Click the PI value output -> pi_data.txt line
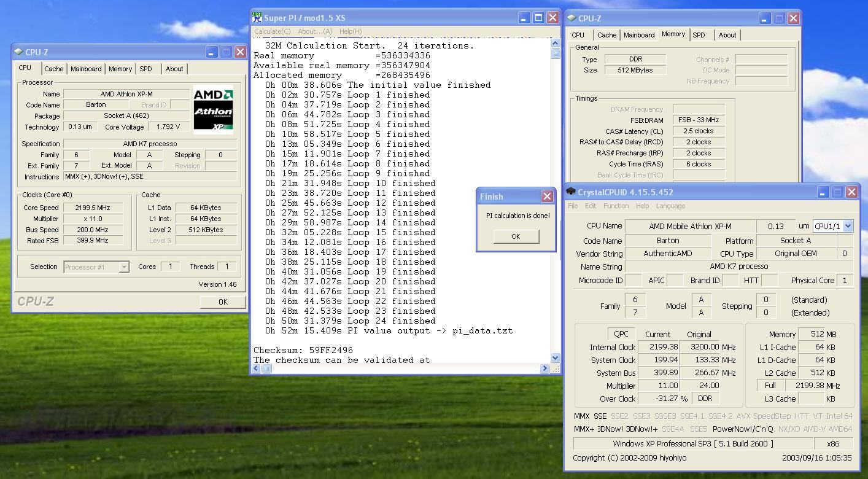Viewport: 868px width, 479px height. pos(389,331)
